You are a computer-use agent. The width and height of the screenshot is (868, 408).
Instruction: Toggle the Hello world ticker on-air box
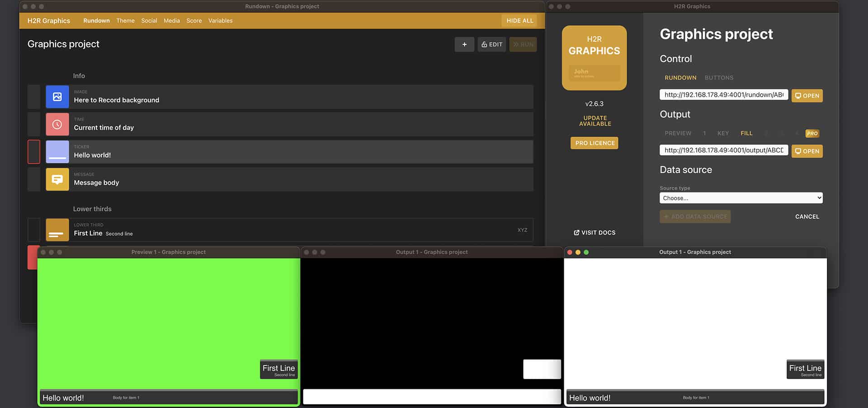click(x=34, y=152)
